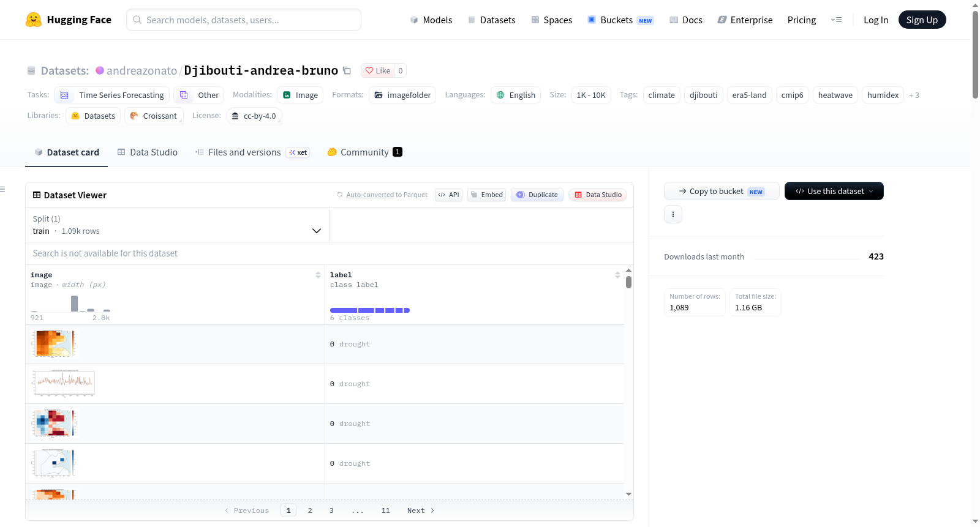Click the API button in Dataset Viewer
Viewport: 980px width, 527px height.
[448, 195]
